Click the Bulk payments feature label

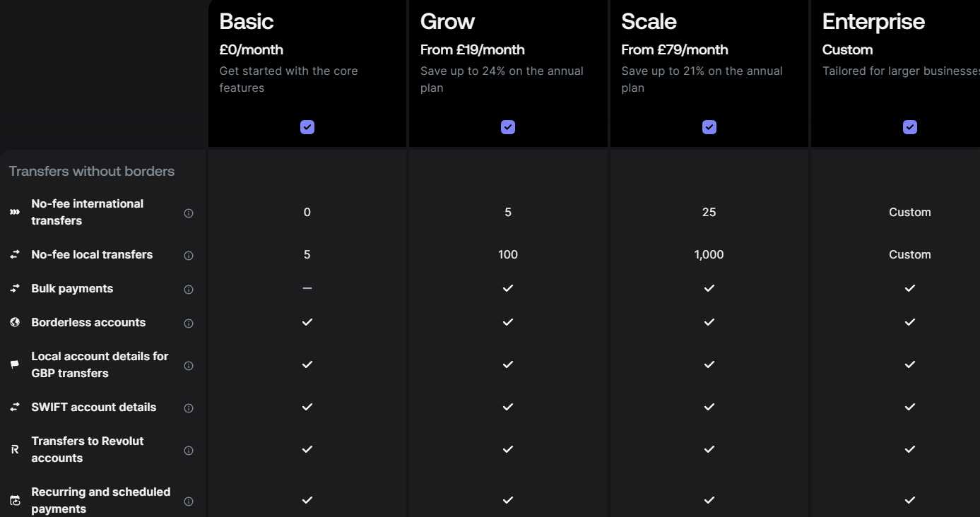click(72, 288)
